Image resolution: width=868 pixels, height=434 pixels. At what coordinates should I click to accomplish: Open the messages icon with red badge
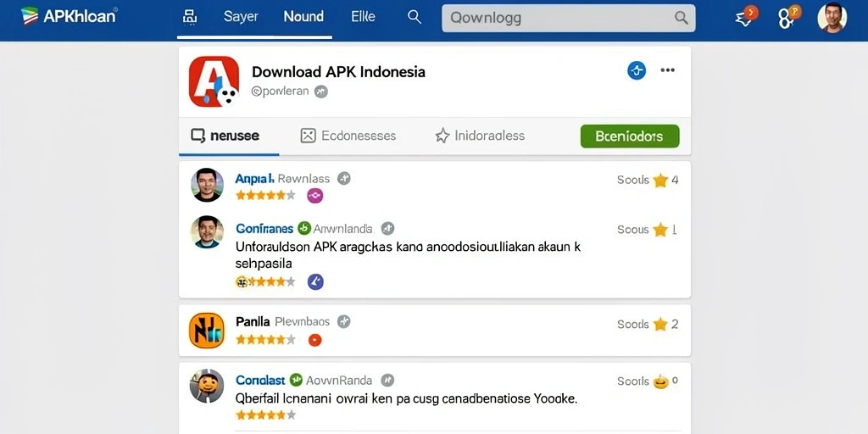(x=746, y=17)
